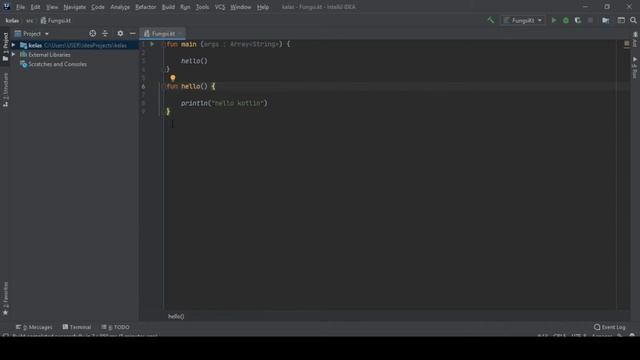This screenshot has height=360, width=640.
Task: Open Search Everywhere magnifier icon
Action: tap(633, 20)
